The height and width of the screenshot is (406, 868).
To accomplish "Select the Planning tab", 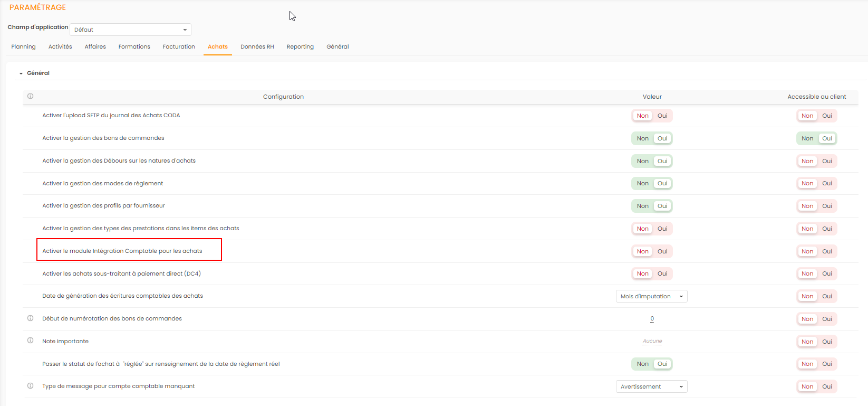I will pos(23,46).
